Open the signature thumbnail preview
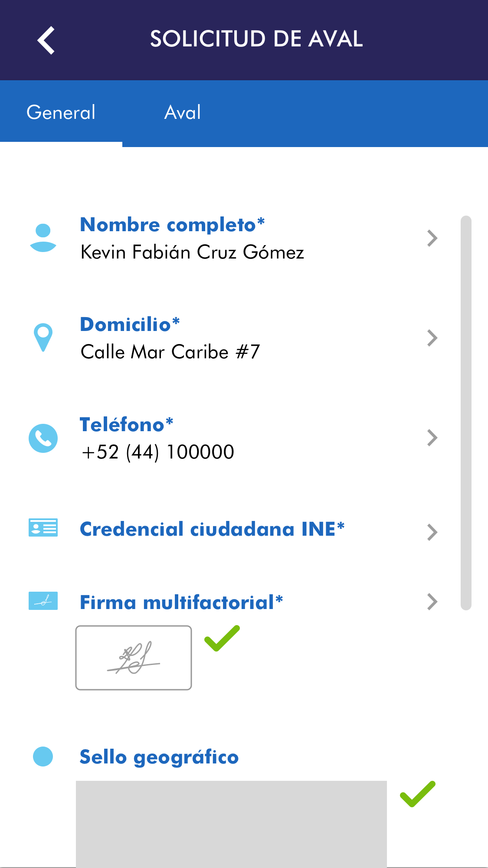The image size is (488, 868). point(134,658)
